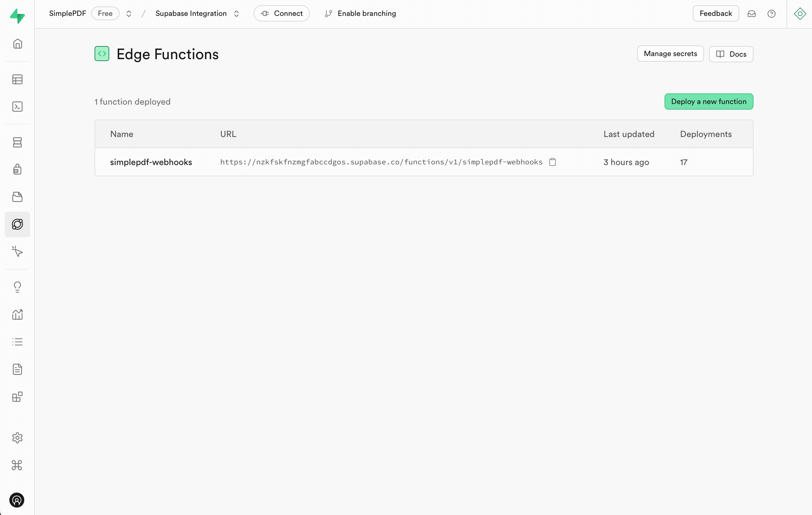Select the SQL editor terminal icon
Viewport: 812px width, 515px height.
click(16, 107)
